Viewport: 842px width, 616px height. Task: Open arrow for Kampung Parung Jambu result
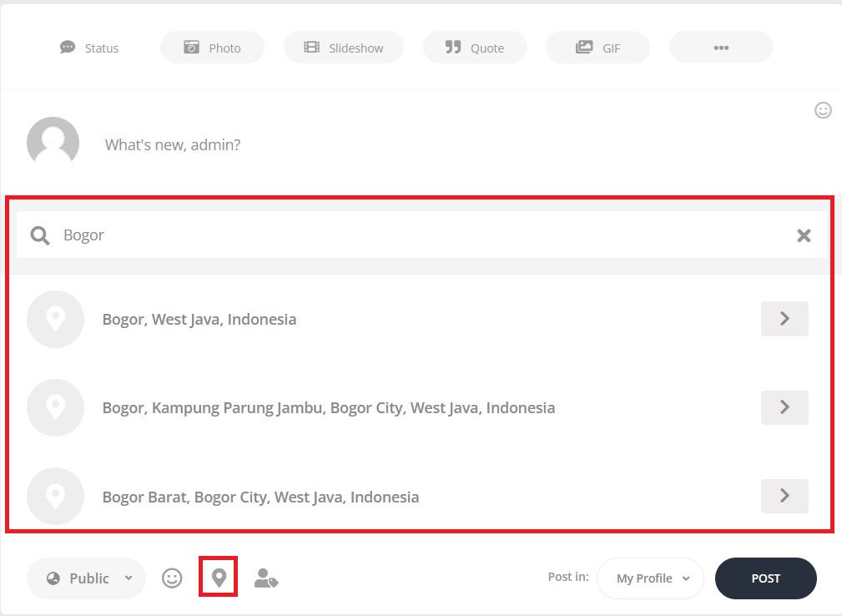point(784,407)
